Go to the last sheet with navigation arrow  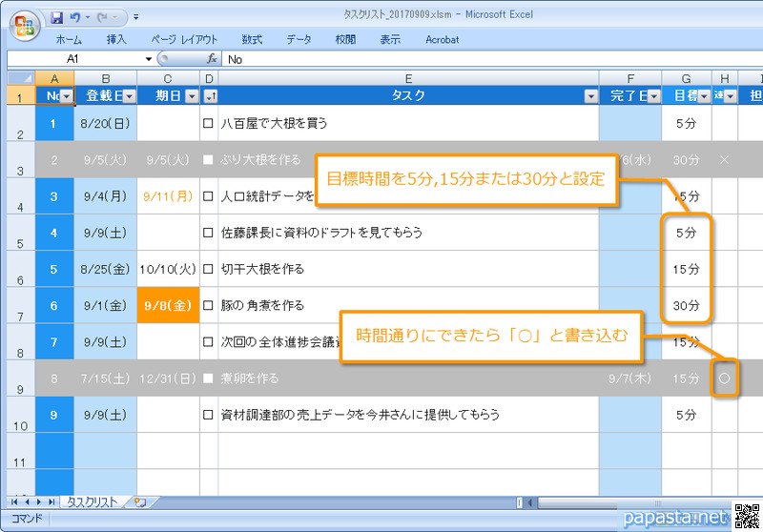(52, 501)
